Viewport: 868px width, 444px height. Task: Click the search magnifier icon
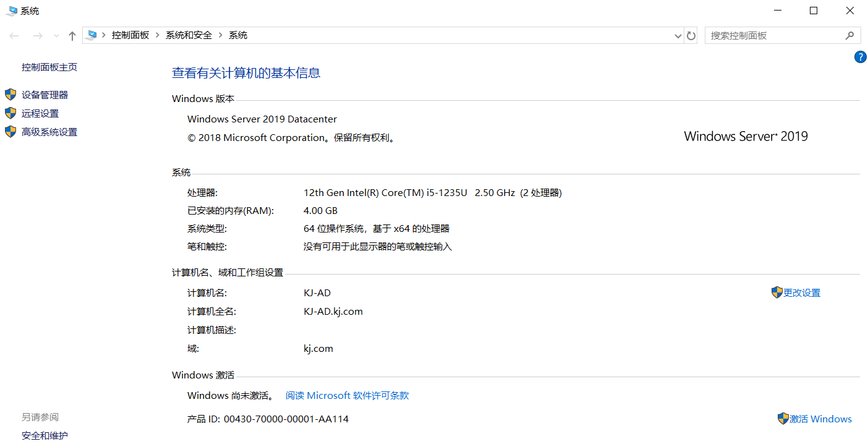[x=850, y=36]
